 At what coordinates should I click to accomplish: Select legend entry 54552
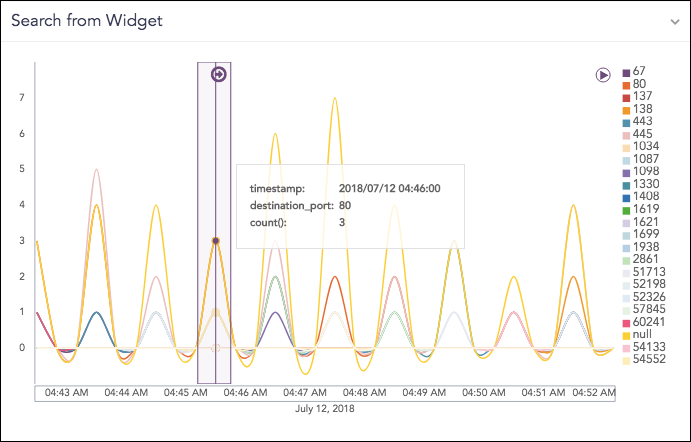(647, 359)
